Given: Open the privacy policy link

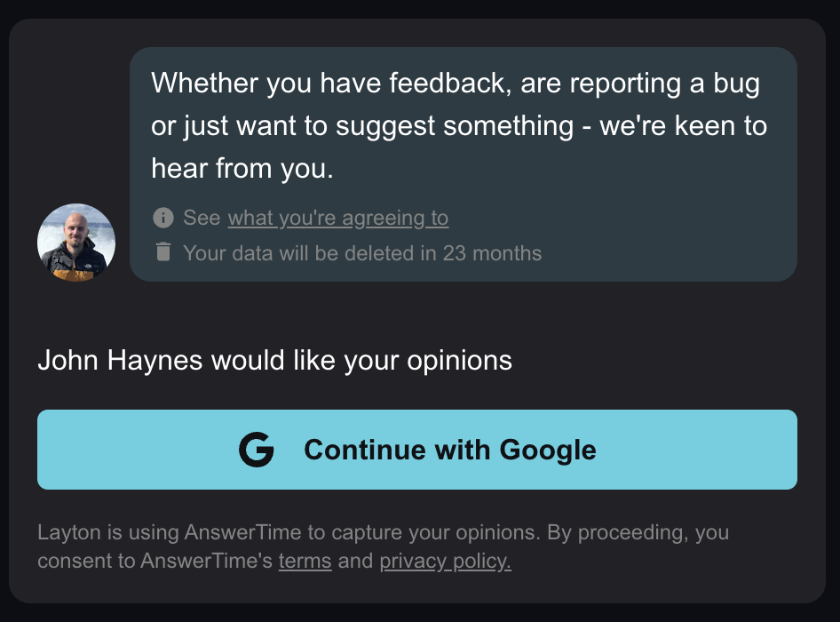Looking at the screenshot, I should pyautogui.click(x=445, y=561).
